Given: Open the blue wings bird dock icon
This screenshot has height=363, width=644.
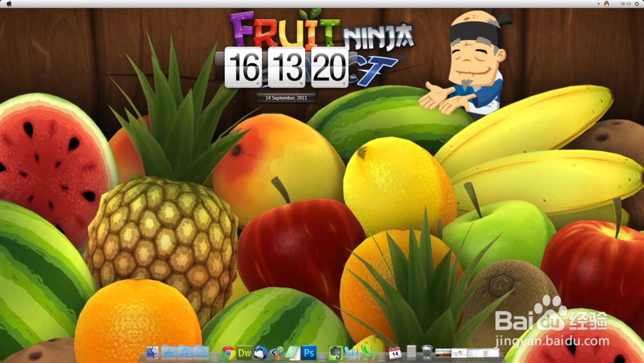Looking at the screenshot, I should 352,353.
